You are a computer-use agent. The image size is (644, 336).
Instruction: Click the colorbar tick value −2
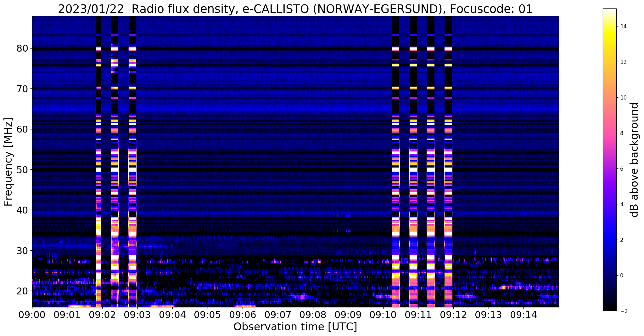[623, 311]
